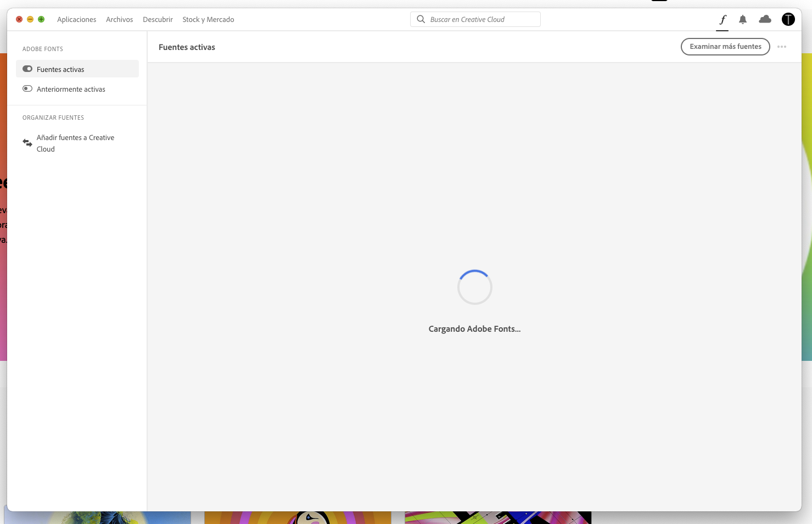The image size is (812, 524).
Task: Toggle visibility of Fuentes activas
Action: [27, 69]
